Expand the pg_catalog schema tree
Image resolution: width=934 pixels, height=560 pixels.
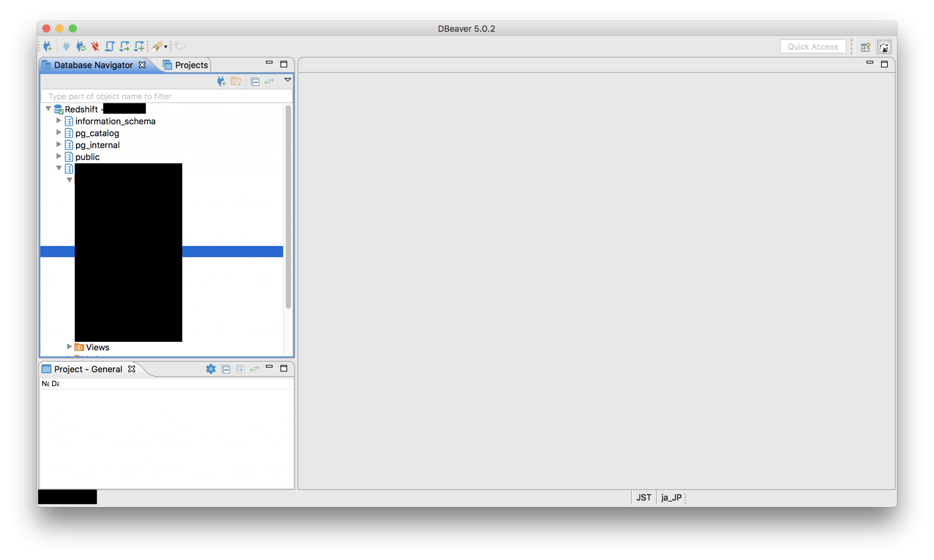(59, 133)
